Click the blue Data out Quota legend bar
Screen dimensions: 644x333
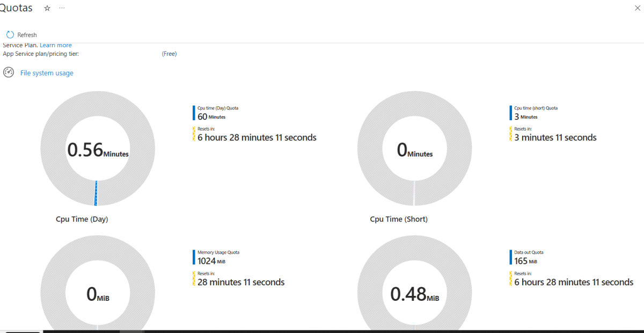[510, 257]
